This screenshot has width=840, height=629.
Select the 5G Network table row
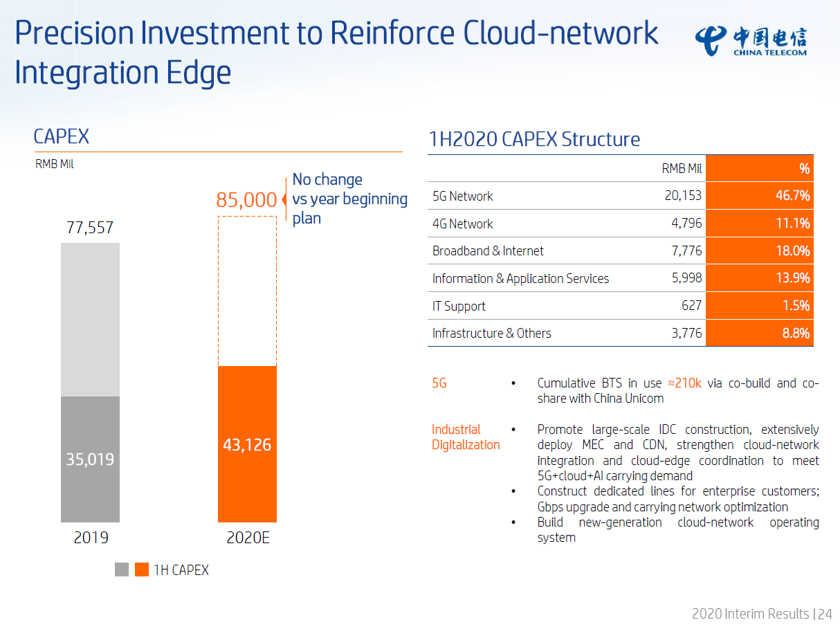pyautogui.click(x=621, y=196)
